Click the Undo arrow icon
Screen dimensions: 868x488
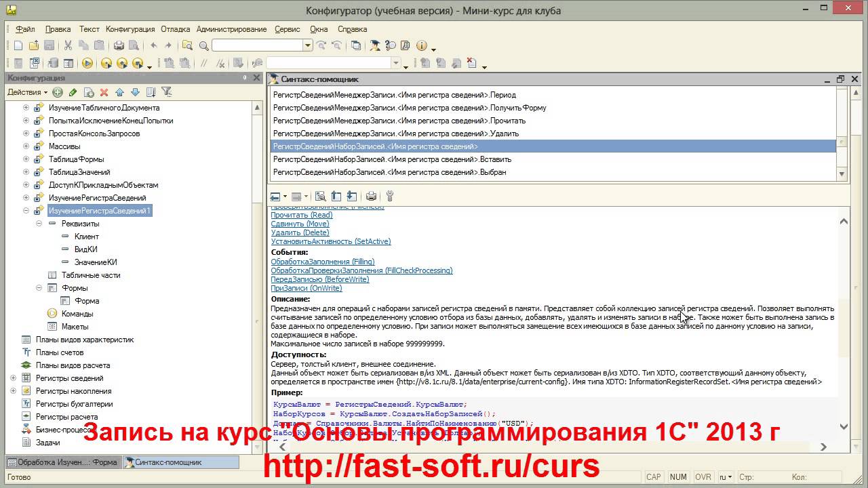point(154,45)
